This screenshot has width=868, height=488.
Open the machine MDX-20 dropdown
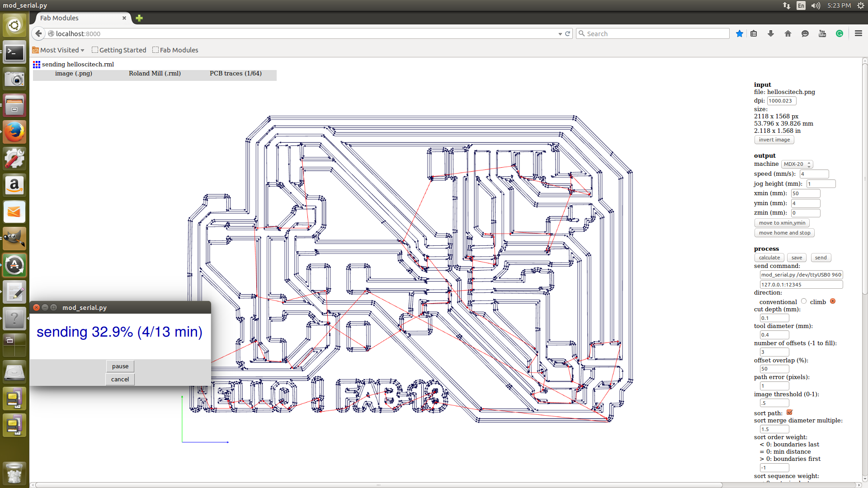pyautogui.click(x=797, y=164)
